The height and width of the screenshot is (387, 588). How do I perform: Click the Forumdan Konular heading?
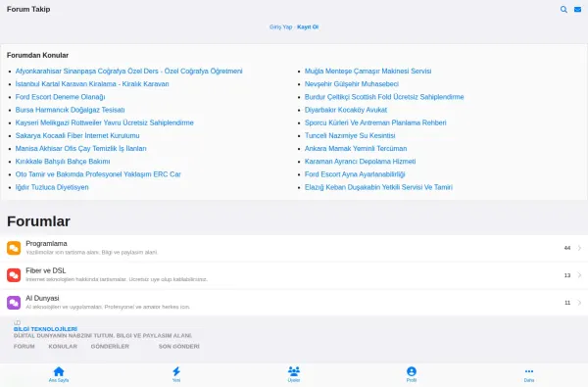[37, 55]
